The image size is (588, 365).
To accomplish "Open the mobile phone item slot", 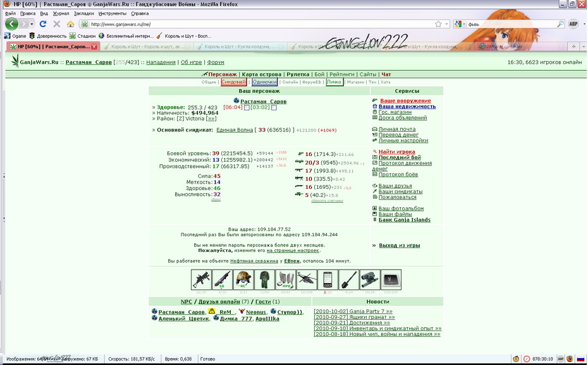I will tap(328, 280).
